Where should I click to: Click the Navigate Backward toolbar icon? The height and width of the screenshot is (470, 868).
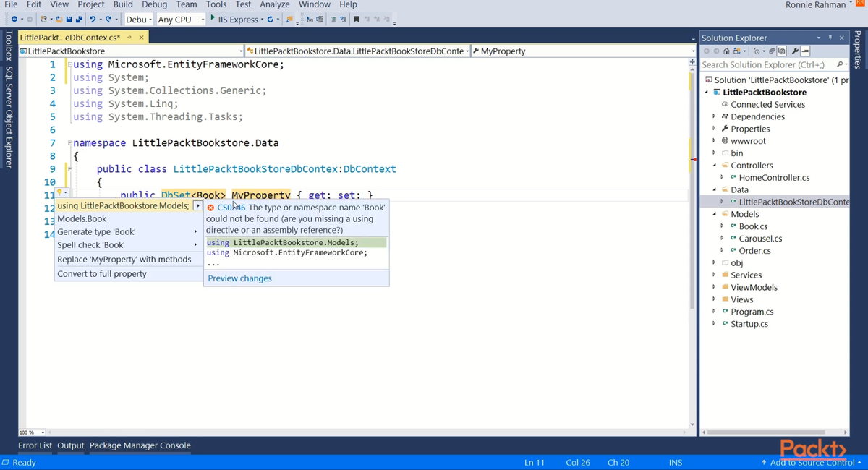coord(14,19)
